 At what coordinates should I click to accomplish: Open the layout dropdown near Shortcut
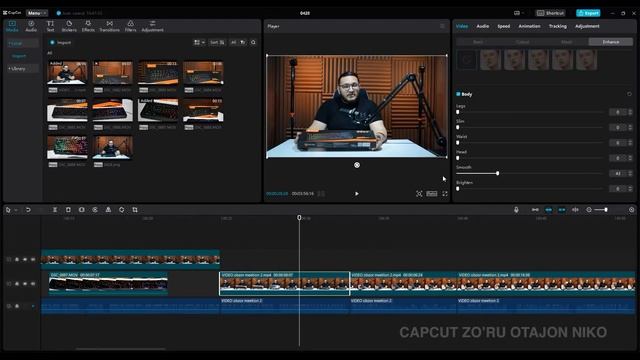click(x=519, y=13)
